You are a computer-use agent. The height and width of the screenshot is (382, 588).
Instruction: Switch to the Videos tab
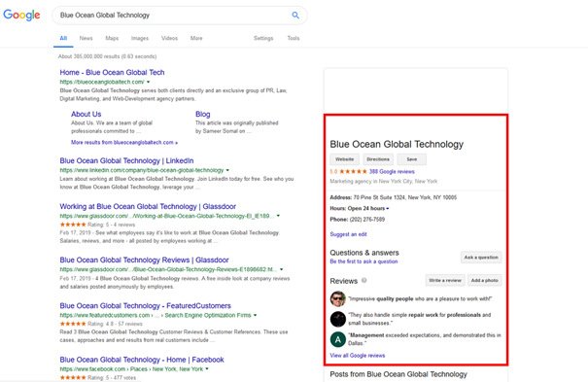point(169,38)
